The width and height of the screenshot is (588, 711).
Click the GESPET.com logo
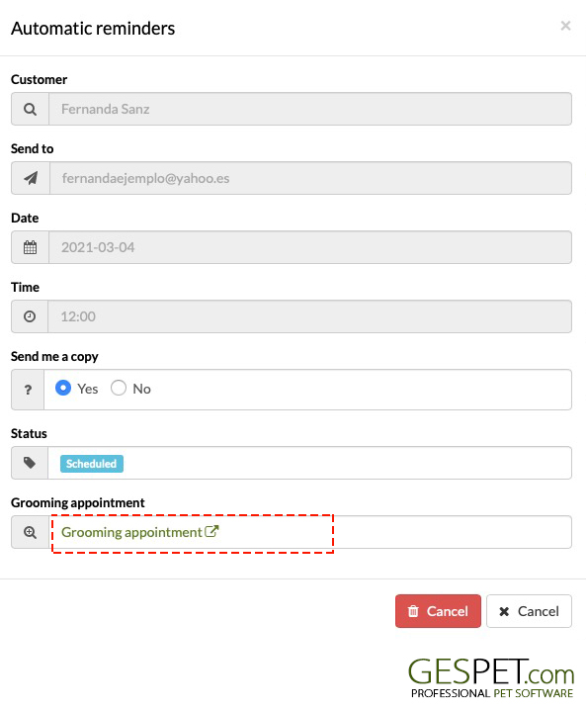pos(491,678)
